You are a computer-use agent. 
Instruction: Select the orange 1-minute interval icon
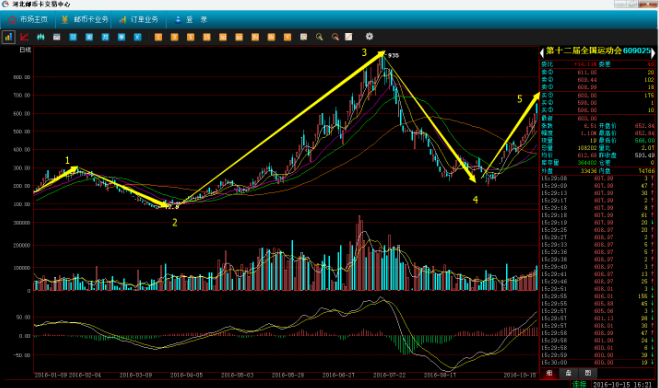point(158,37)
